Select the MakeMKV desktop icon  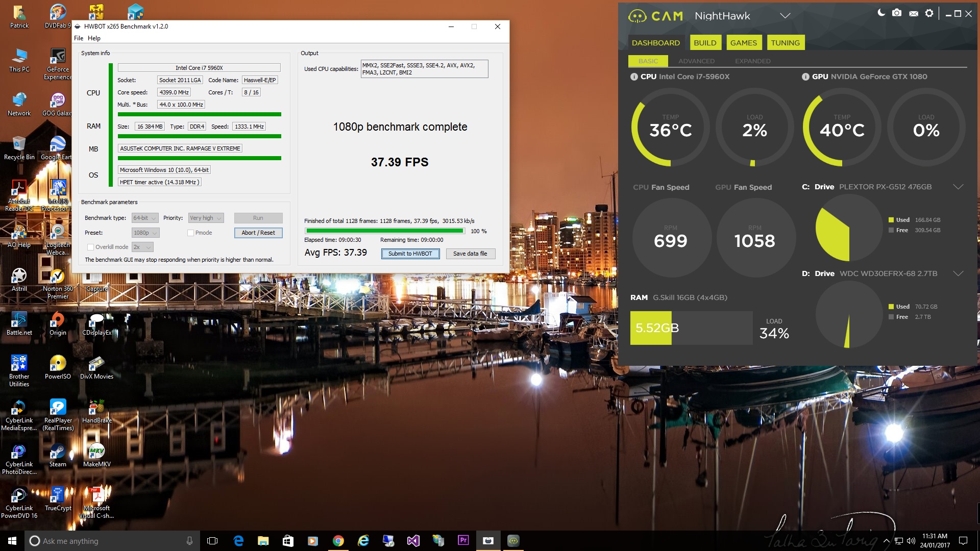(96, 456)
